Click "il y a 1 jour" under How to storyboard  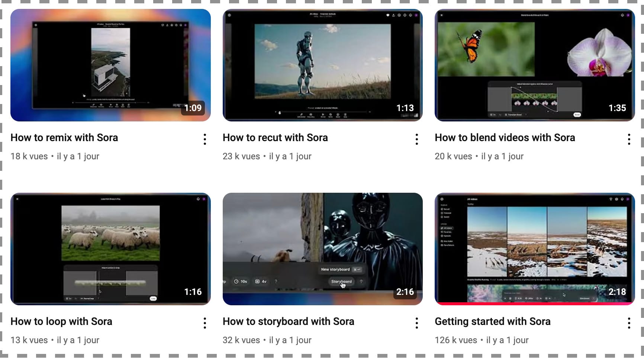pos(290,340)
